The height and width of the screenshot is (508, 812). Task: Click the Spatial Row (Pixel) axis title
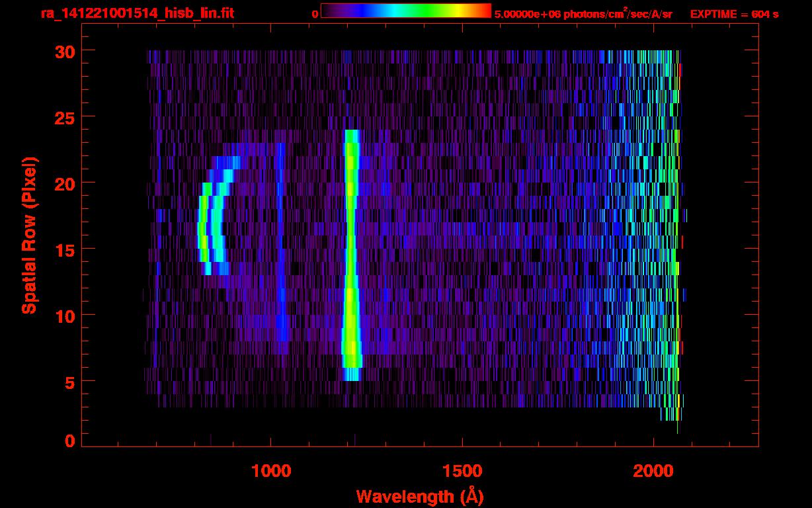pyautogui.click(x=29, y=235)
